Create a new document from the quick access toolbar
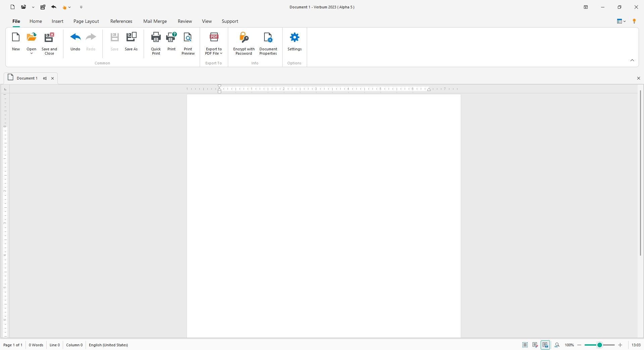The height and width of the screenshot is (350, 644). 12,7
